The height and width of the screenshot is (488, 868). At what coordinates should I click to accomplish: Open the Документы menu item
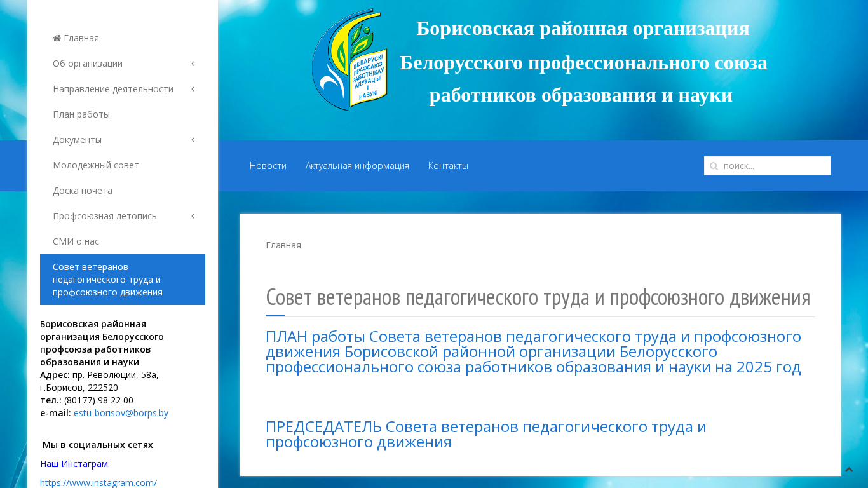coord(123,140)
